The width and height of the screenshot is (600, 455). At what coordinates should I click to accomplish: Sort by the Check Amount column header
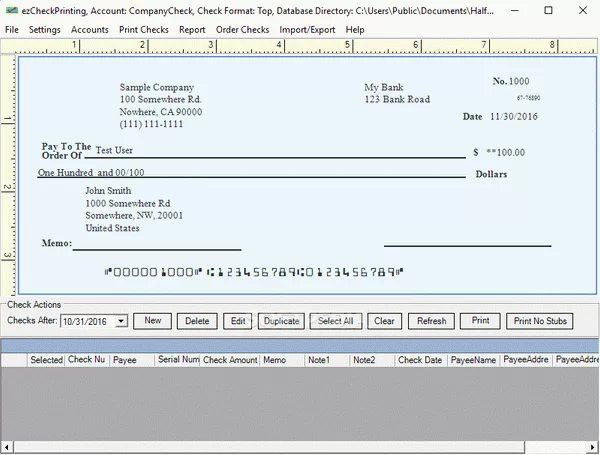[230, 360]
